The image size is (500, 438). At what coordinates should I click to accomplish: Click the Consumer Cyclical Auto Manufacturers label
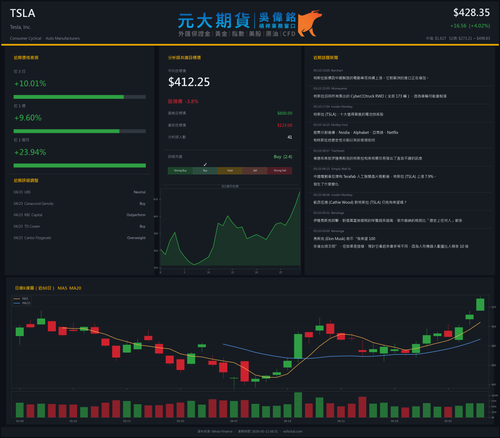45,38
